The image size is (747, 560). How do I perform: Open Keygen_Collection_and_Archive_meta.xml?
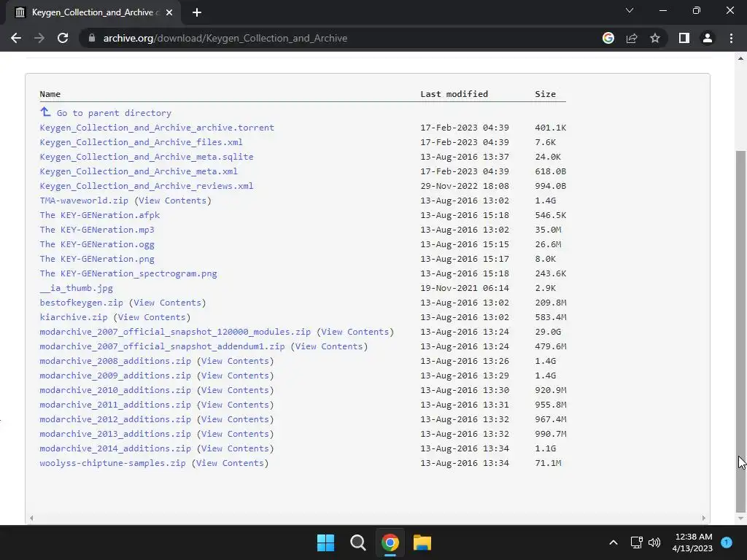point(139,171)
